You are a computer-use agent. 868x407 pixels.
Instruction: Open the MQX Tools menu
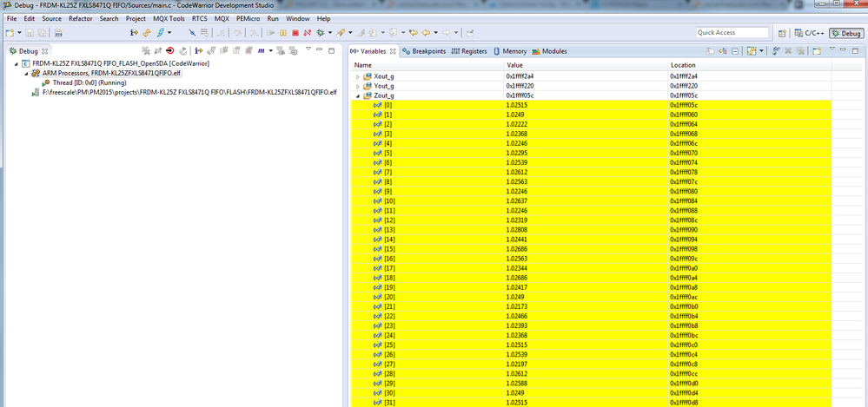tap(169, 18)
